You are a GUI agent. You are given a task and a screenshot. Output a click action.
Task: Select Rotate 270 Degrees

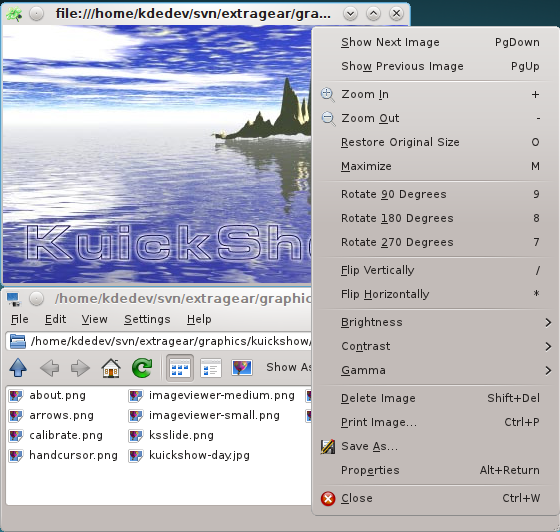(436, 242)
